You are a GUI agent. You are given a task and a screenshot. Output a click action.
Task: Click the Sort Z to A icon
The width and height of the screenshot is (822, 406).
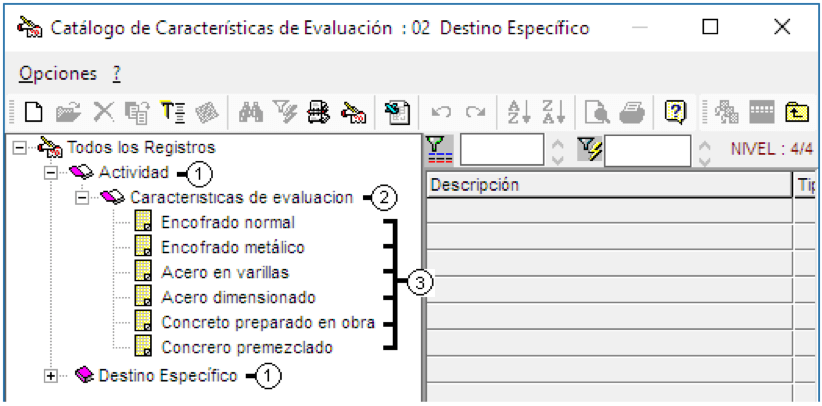[553, 112]
